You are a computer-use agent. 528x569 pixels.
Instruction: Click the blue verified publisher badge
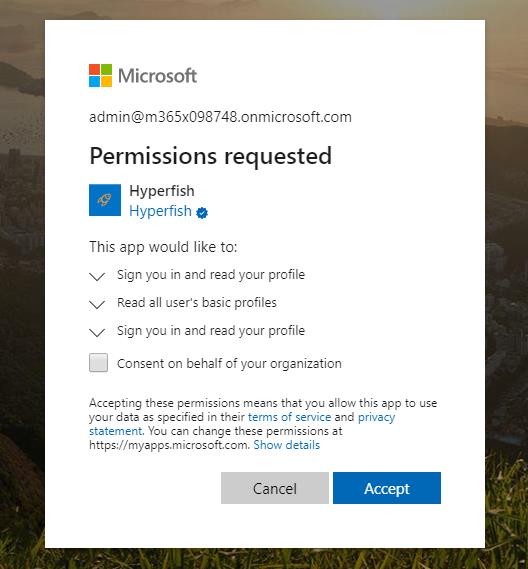202,213
